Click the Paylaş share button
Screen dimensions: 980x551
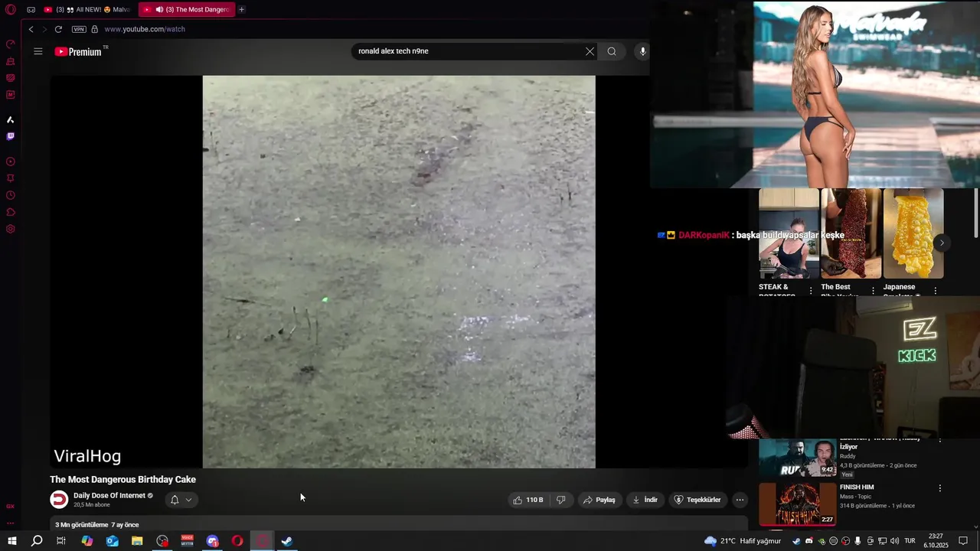tap(599, 500)
